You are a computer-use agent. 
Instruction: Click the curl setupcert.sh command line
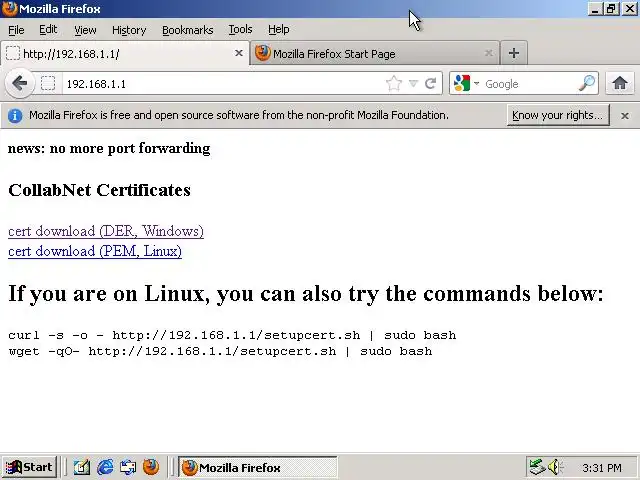232,336
